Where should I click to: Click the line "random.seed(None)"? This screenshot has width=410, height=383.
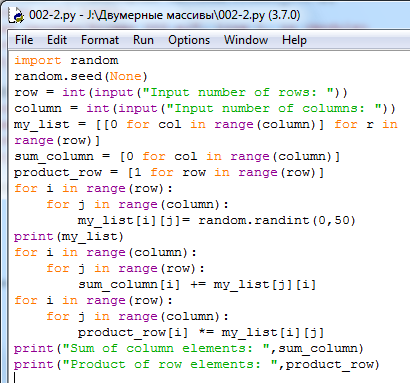(81, 76)
